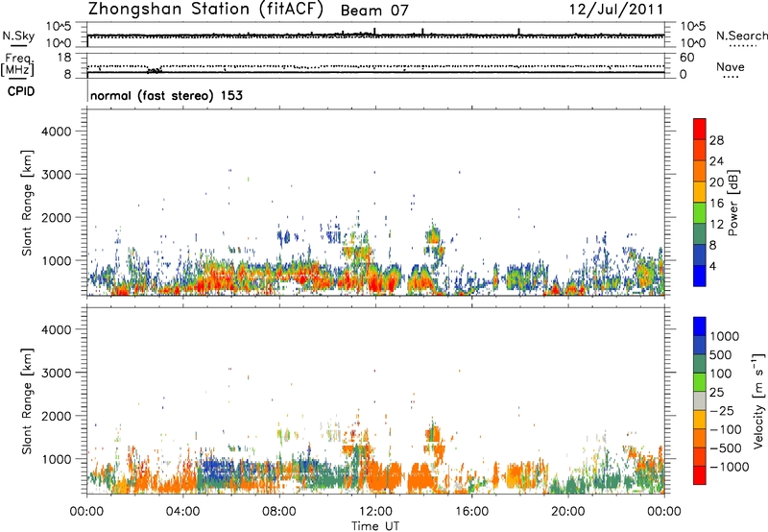Click the power echo cluster at 14:20 near 1500 km
The height and width of the screenshot is (532, 768).
click(x=433, y=235)
